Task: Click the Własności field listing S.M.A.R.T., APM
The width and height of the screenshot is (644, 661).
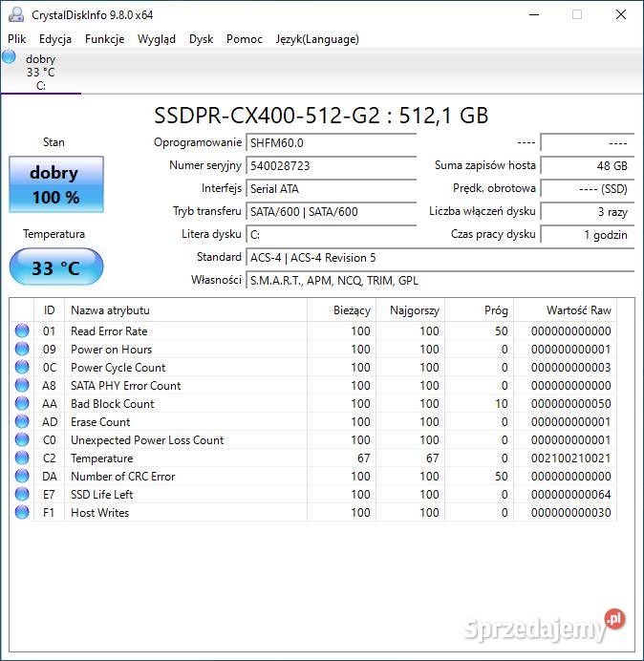Action: point(440,280)
